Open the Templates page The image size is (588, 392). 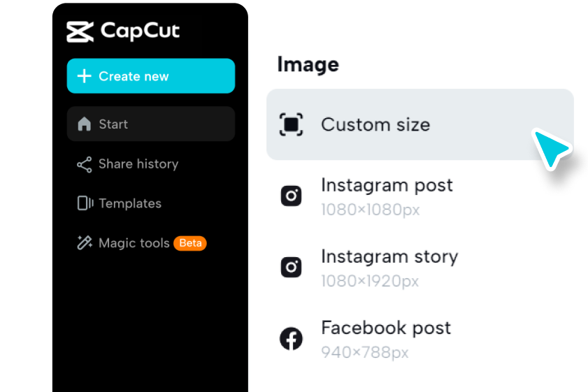(x=130, y=203)
